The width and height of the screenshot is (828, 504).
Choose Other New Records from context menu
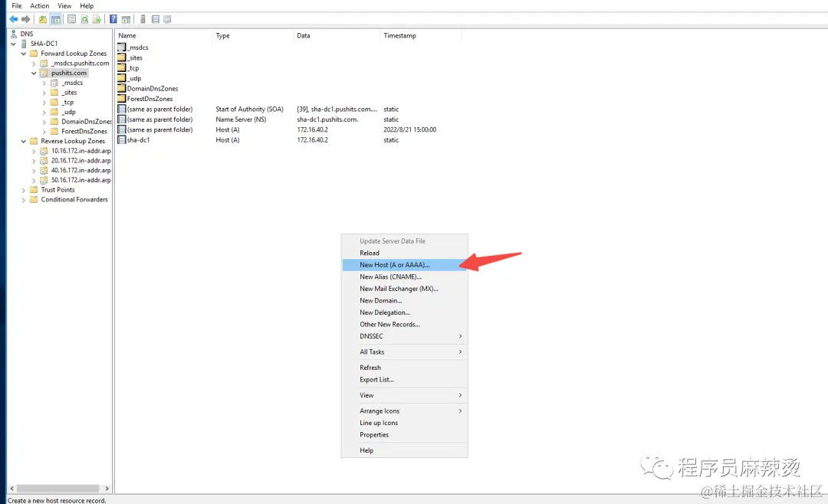click(405, 325)
